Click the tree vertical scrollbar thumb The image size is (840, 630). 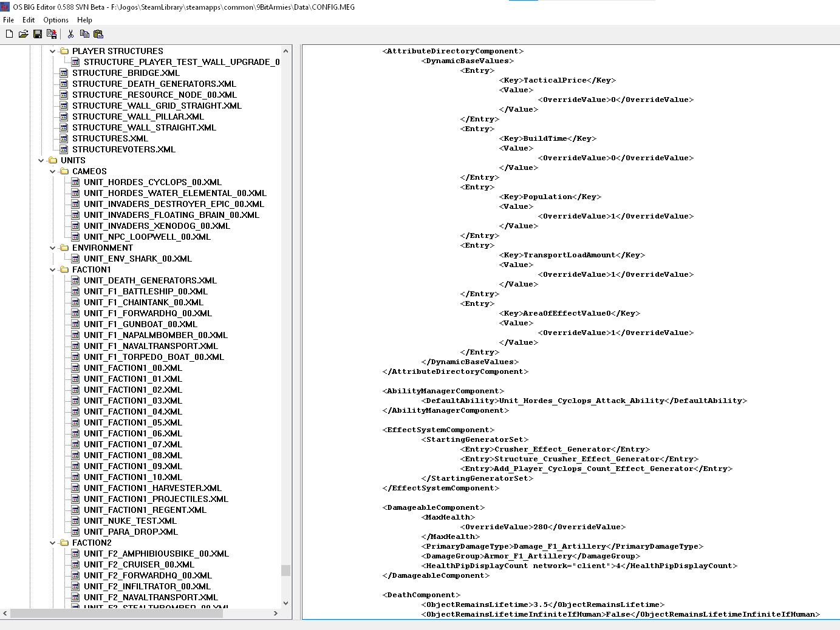pos(285,570)
